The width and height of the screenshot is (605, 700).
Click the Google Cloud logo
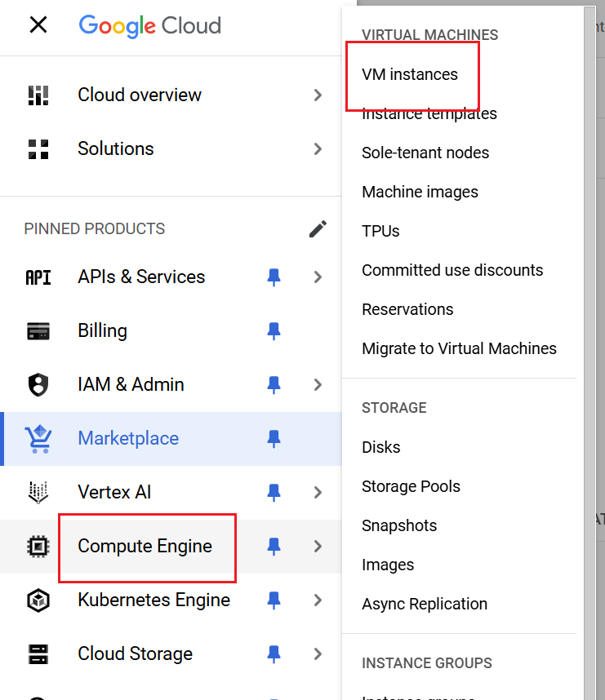click(149, 26)
